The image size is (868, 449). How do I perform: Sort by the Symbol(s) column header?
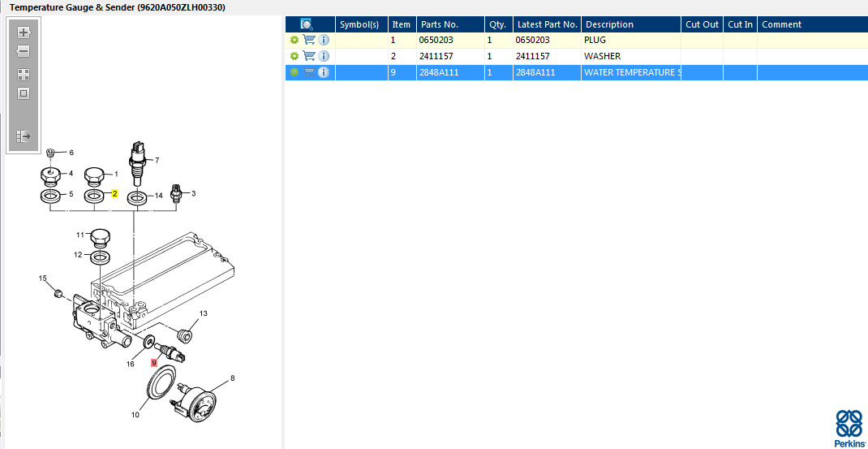[x=362, y=24]
